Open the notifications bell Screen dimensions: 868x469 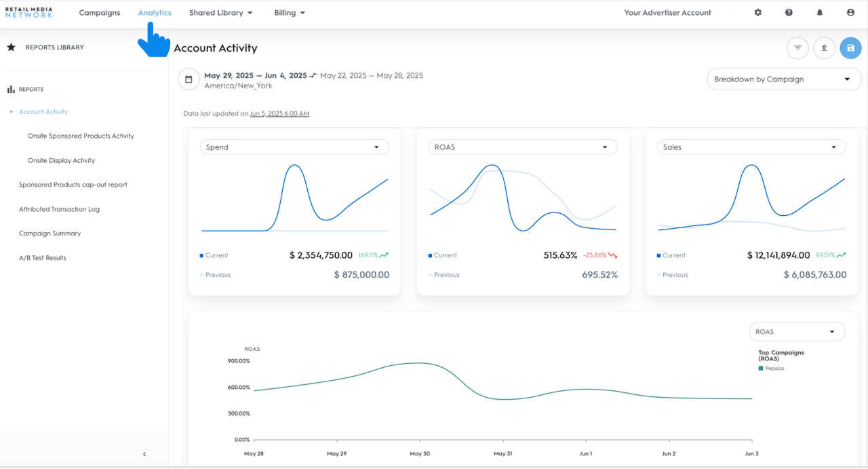point(820,13)
